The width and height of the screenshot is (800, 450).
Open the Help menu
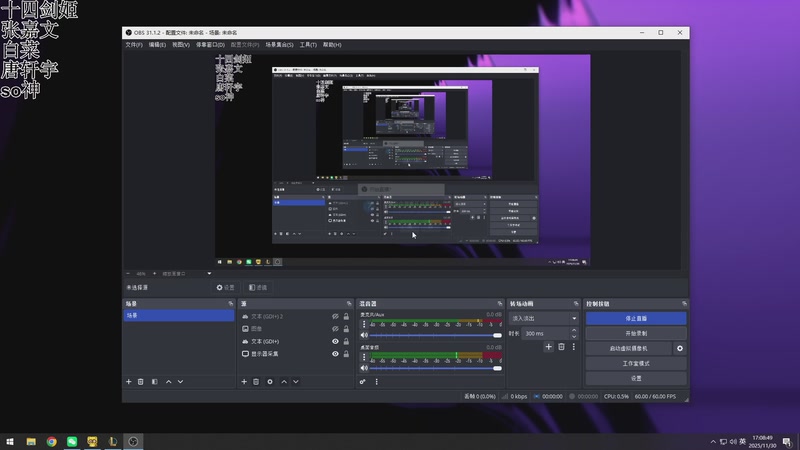332,45
